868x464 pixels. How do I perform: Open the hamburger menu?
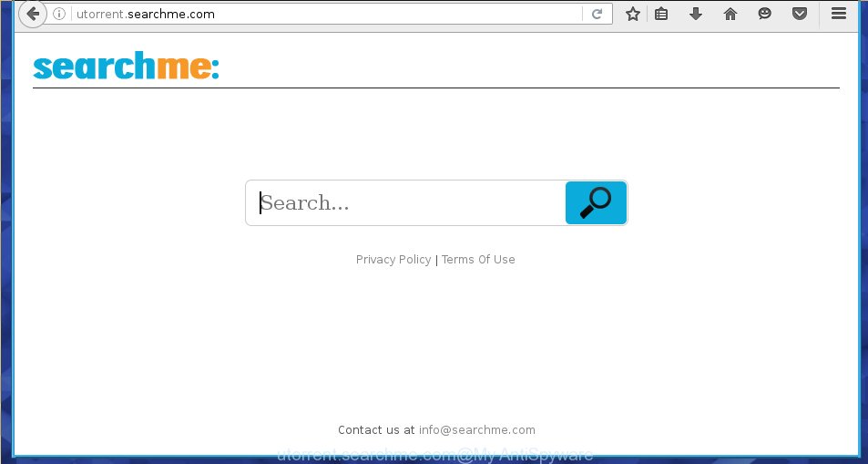[x=839, y=14]
